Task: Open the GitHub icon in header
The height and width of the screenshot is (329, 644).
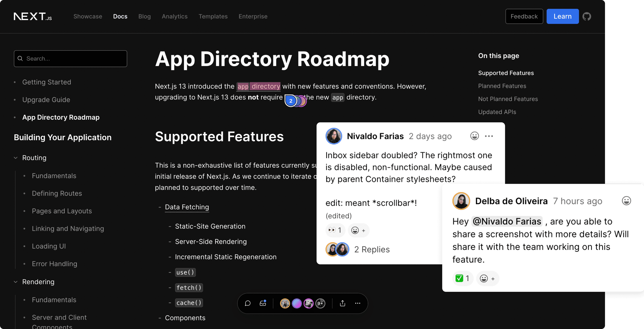Action: coord(586,17)
